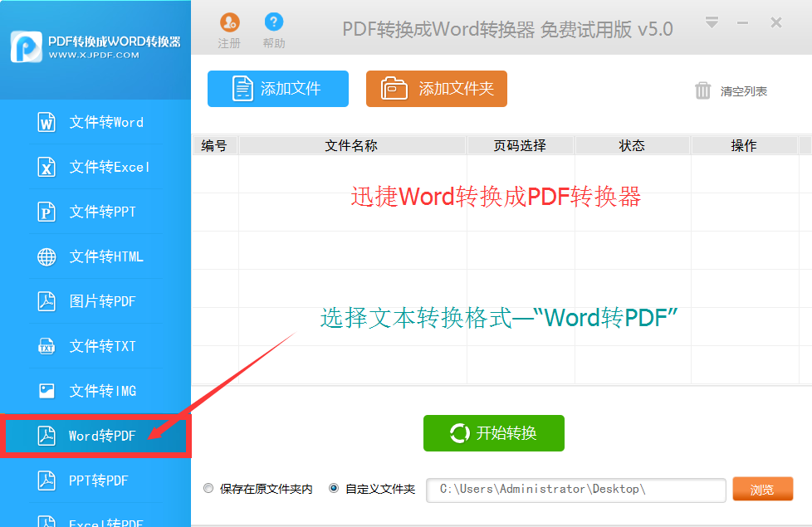Select 自定义文件夹 radio button

pyautogui.click(x=334, y=489)
